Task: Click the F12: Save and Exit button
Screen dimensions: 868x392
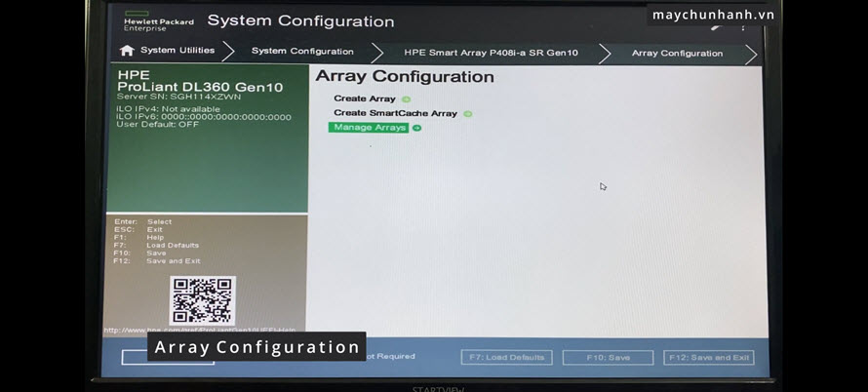Action: pyautogui.click(x=709, y=358)
